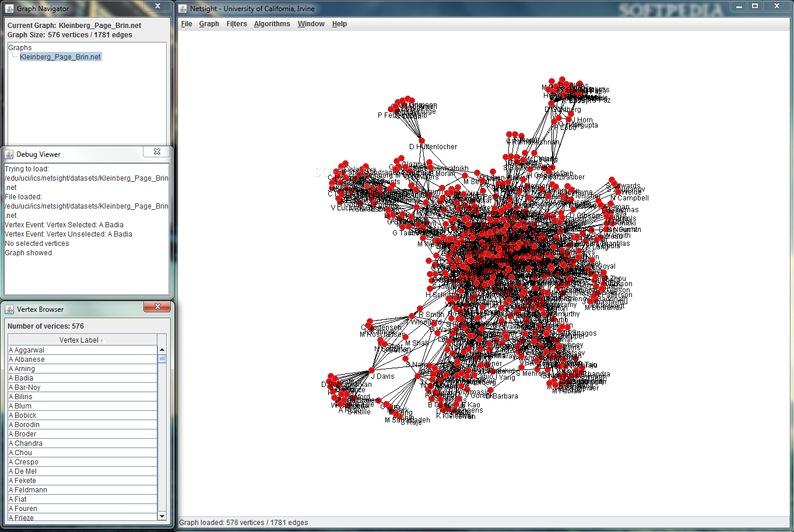
Task: Click 'No selected vertices' debug line
Action: (37, 244)
